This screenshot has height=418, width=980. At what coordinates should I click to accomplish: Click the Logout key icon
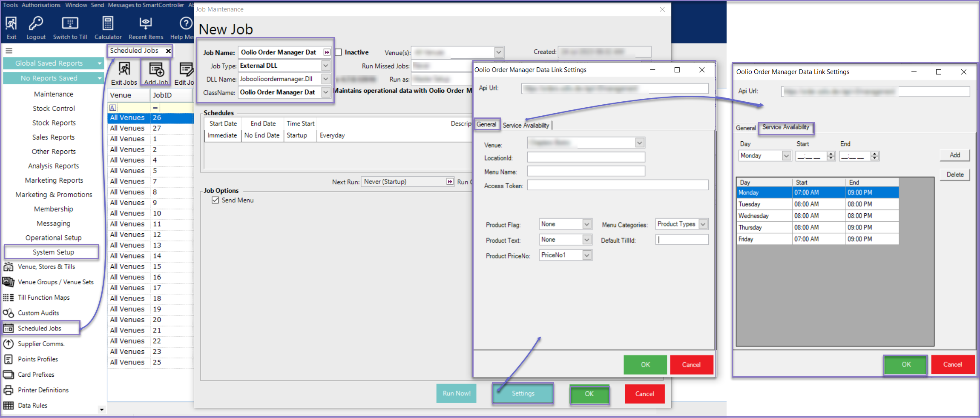[36, 23]
